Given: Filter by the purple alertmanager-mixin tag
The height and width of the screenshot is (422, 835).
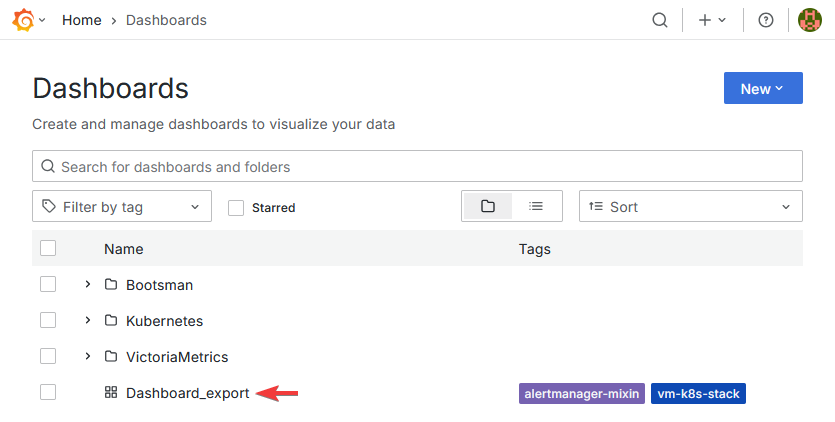Looking at the screenshot, I should tap(582, 393).
